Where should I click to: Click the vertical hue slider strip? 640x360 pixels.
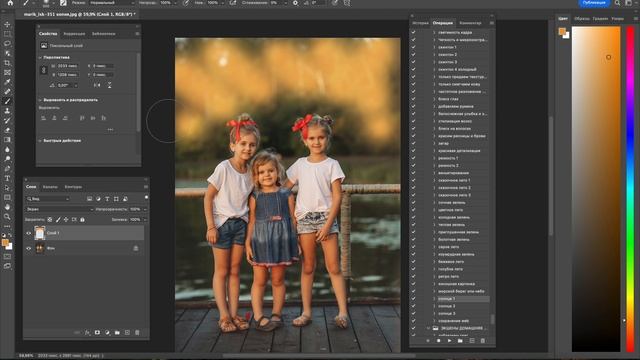point(630,189)
